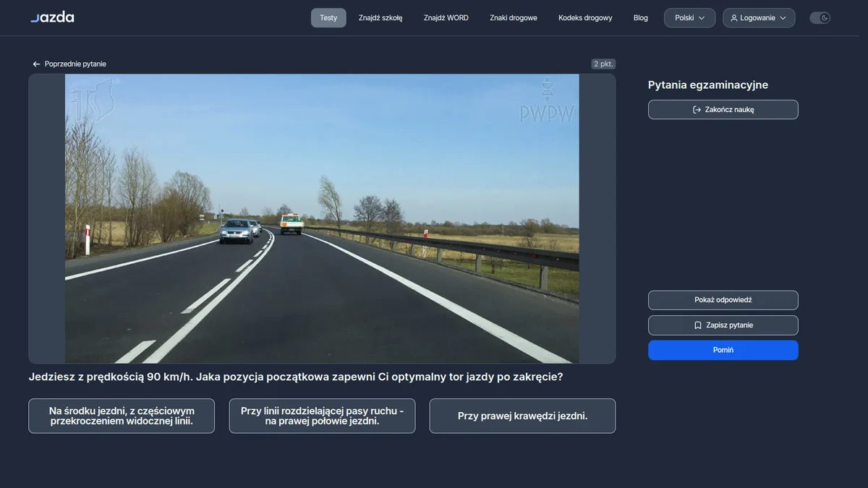Click the exit icon in Zakończ naukę
This screenshot has height=488, width=868.
[697, 110]
